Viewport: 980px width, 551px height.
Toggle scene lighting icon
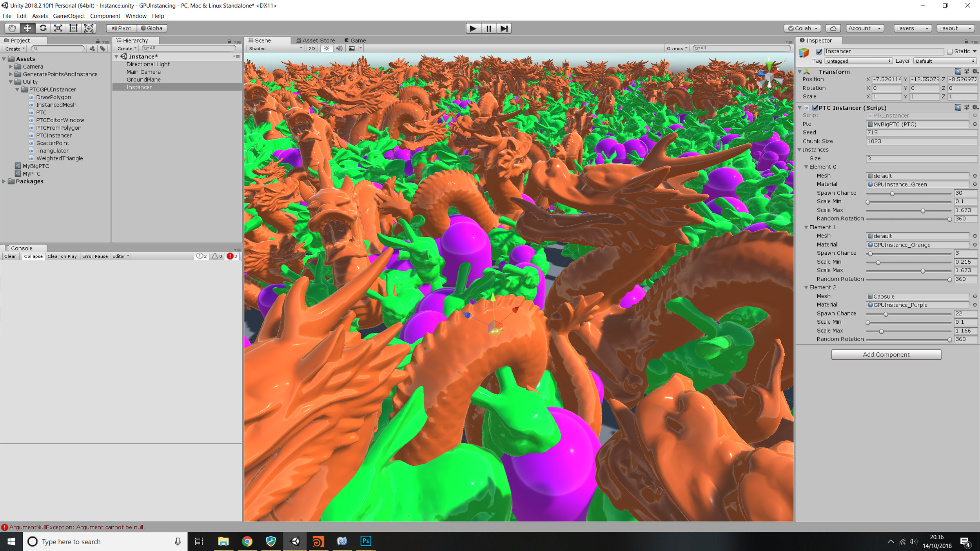(x=327, y=49)
